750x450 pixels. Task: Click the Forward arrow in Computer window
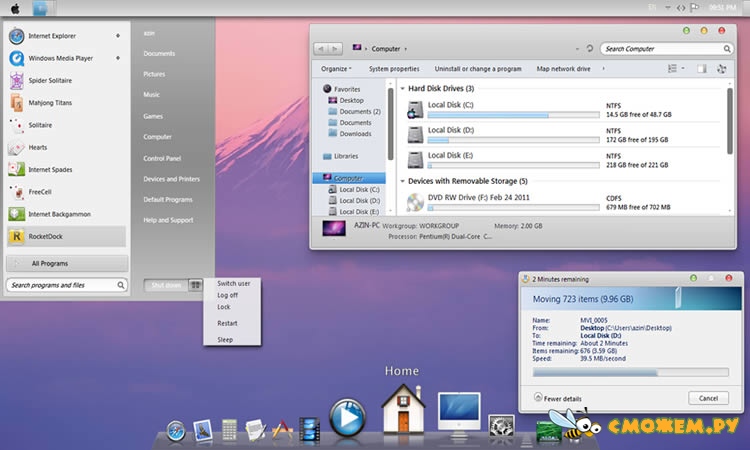(335, 49)
